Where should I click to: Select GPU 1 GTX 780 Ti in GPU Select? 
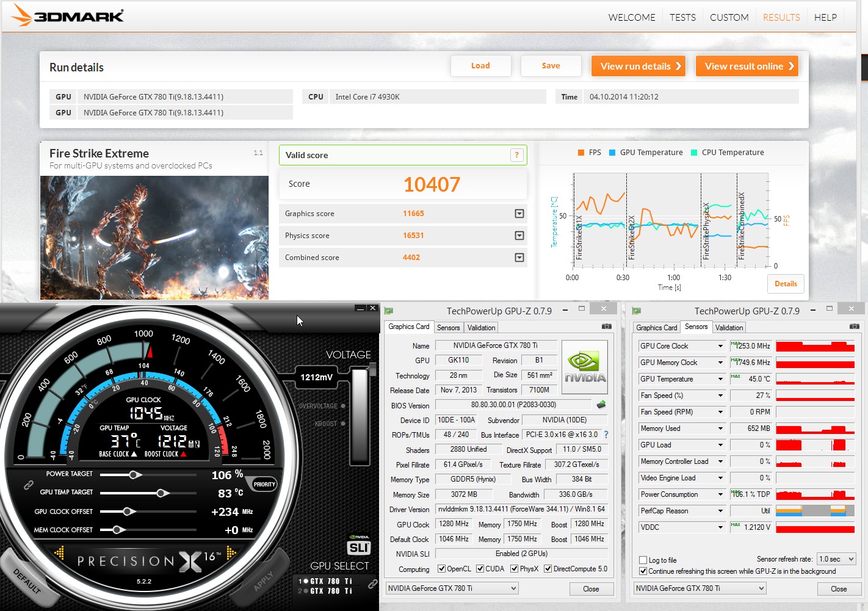tap(326, 581)
